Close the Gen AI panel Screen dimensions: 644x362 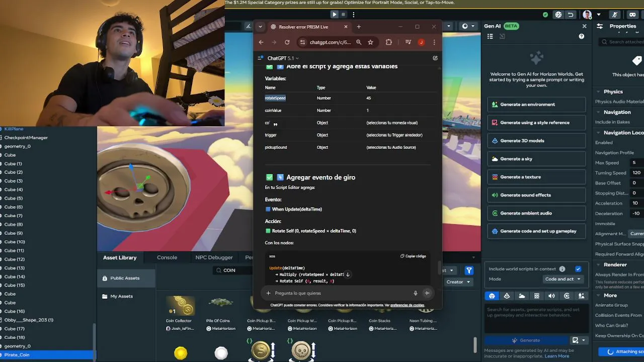584,26
